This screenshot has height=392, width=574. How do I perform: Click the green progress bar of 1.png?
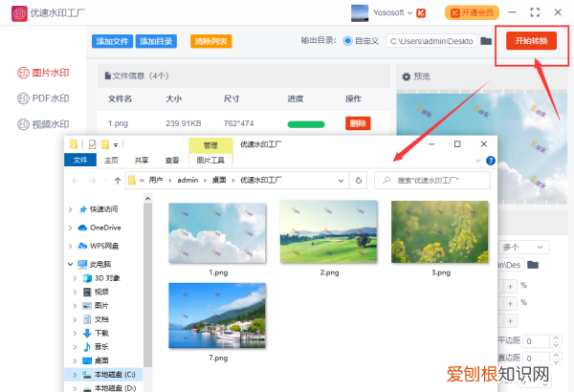pos(306,124)
